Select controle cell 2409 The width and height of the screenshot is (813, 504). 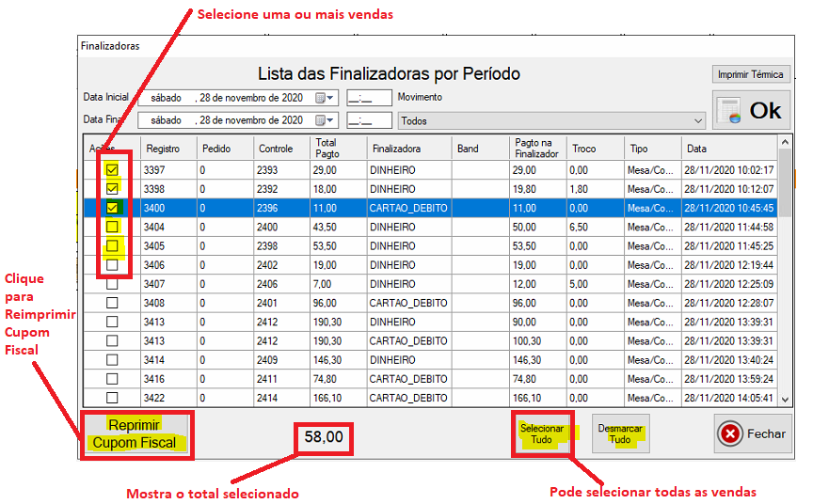click(281, 360)
